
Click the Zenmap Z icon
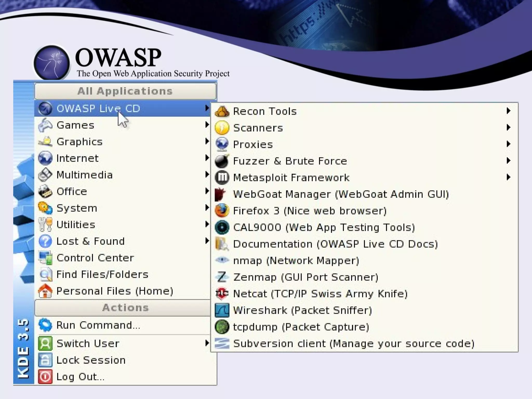tap(222, 277)
